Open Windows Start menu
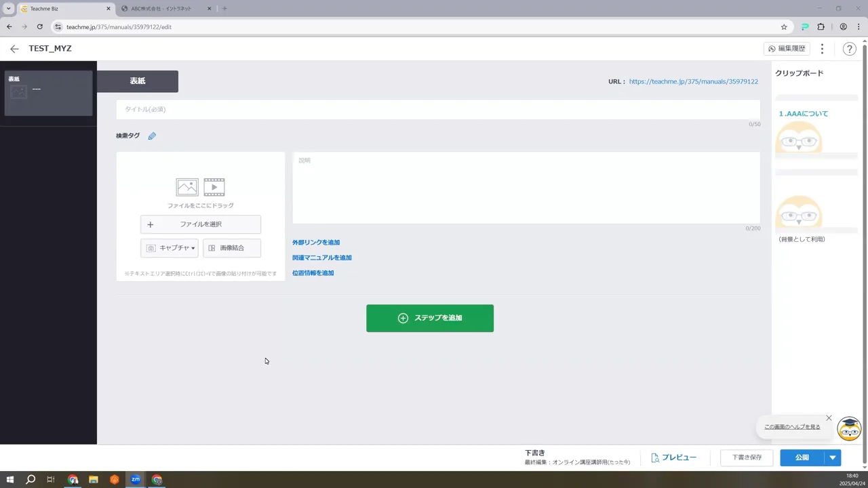The width and height of the screenshot is (868, 488). coord(9,480)
